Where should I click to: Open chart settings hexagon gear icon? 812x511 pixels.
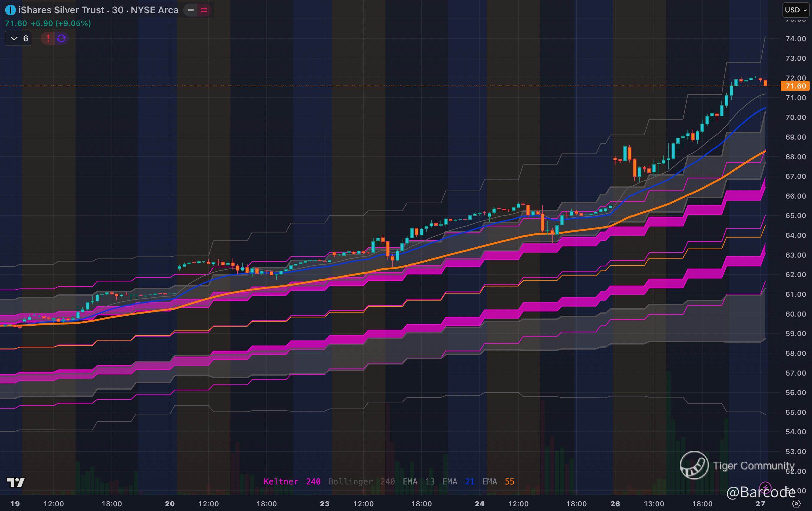[x=796, y=504]
